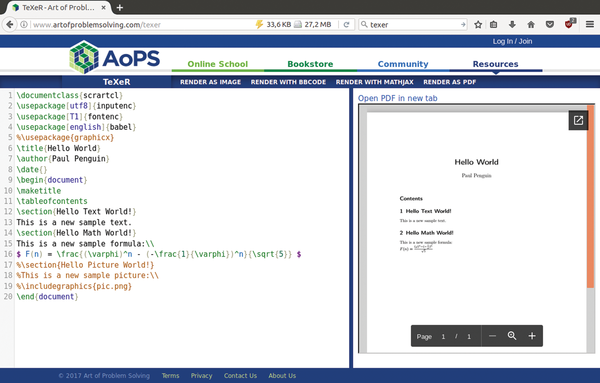
Task: Click the orange PDF viewer scrollbar thumb
Action: tap(591, 197)
